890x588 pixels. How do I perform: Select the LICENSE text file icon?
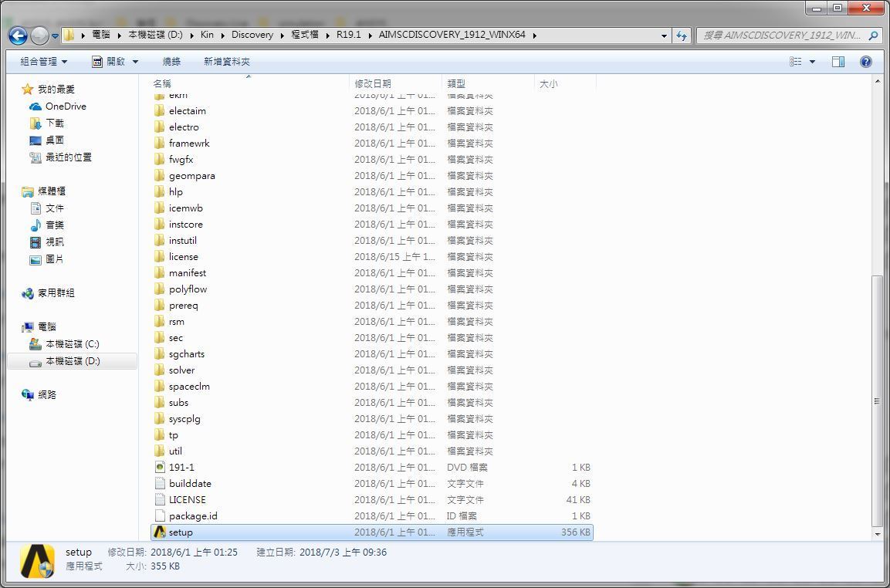pyautogui.click(x=160, y=499)
